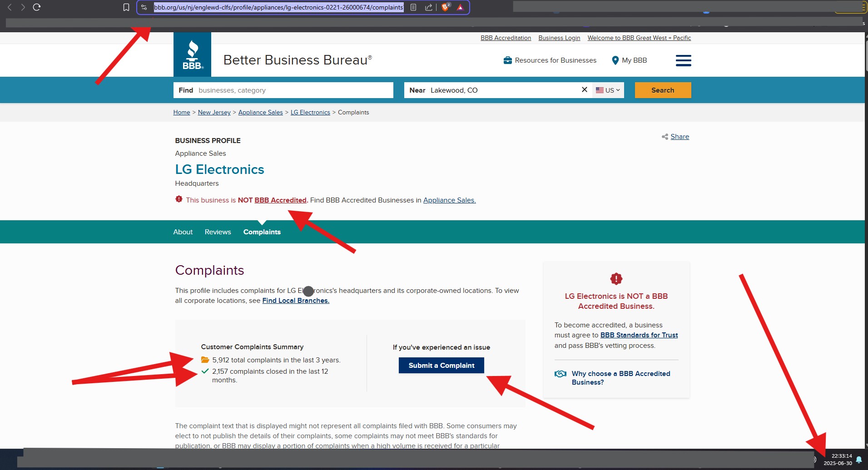This screenshot has width=868, height=470.
Task: Open the taskbar clock and date
Action: point(838,459)
